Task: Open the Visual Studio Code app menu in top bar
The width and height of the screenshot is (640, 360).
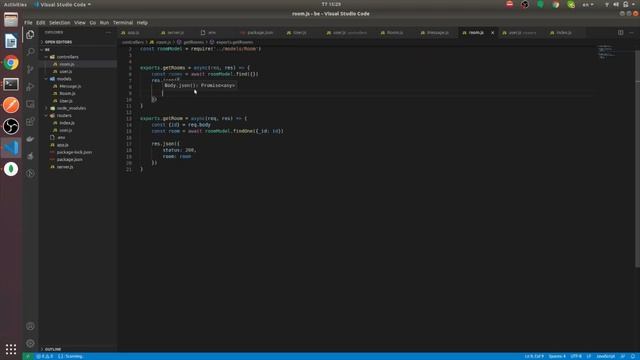Action: (x=62, y=4)
